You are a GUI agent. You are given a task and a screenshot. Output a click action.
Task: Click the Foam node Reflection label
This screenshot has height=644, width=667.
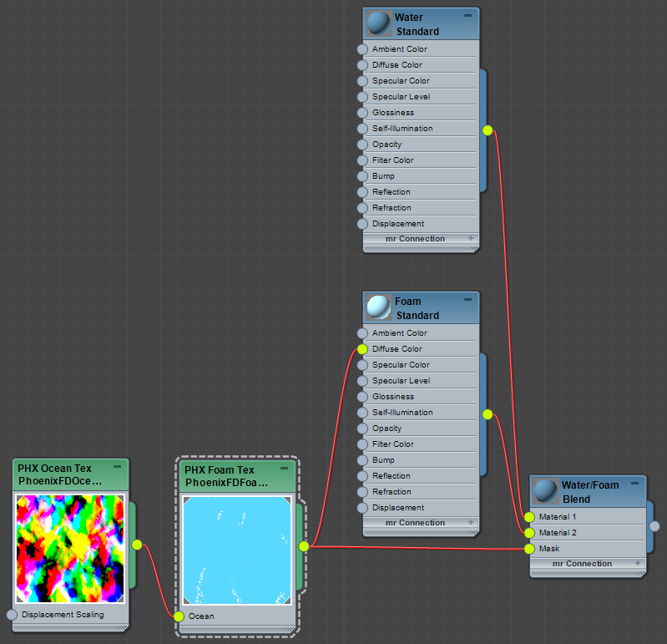click(x=392, y=476)
